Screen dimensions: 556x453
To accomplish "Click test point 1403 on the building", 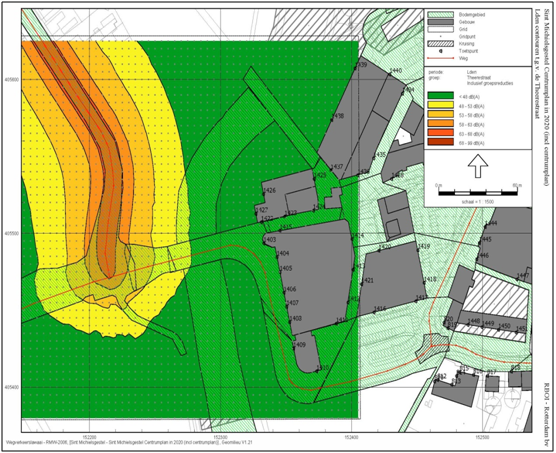I will point(269,240).
